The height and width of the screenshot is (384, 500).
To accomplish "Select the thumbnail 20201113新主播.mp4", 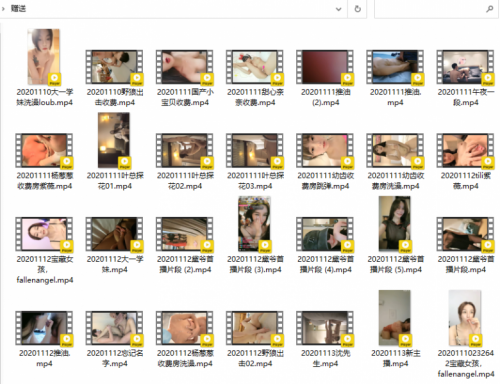I will (395, 318).
